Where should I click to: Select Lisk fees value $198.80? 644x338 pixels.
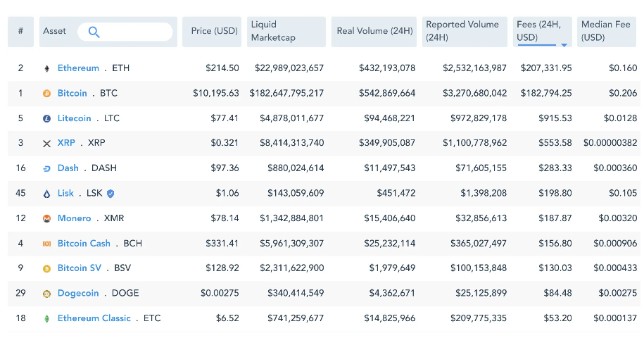tap(555, 193)
